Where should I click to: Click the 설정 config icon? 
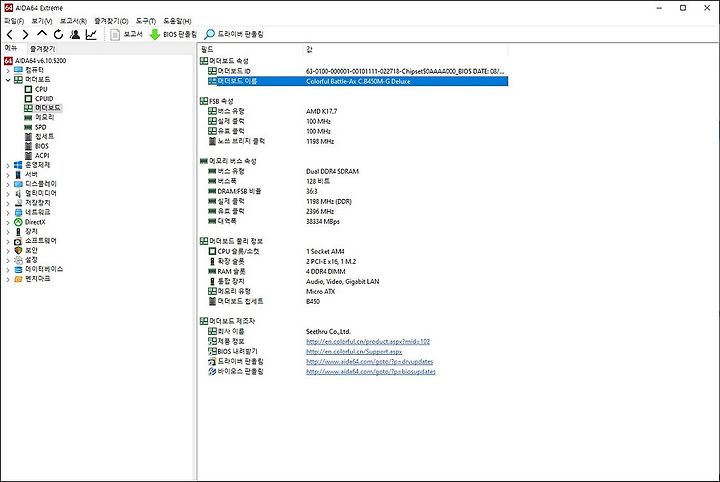(18, 260)
